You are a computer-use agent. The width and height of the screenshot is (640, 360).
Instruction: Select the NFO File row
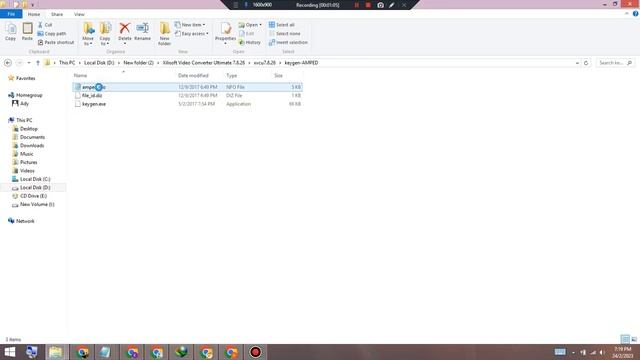[x=187, y=87]
